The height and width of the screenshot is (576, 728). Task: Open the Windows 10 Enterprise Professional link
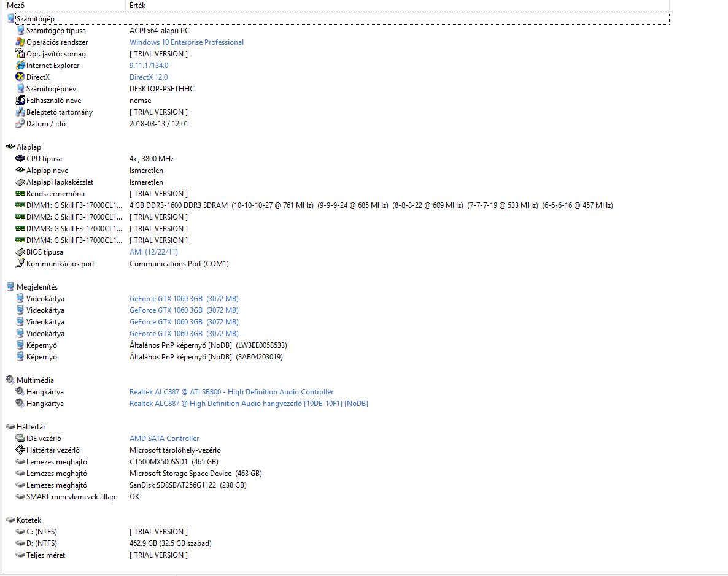point(186,42)
